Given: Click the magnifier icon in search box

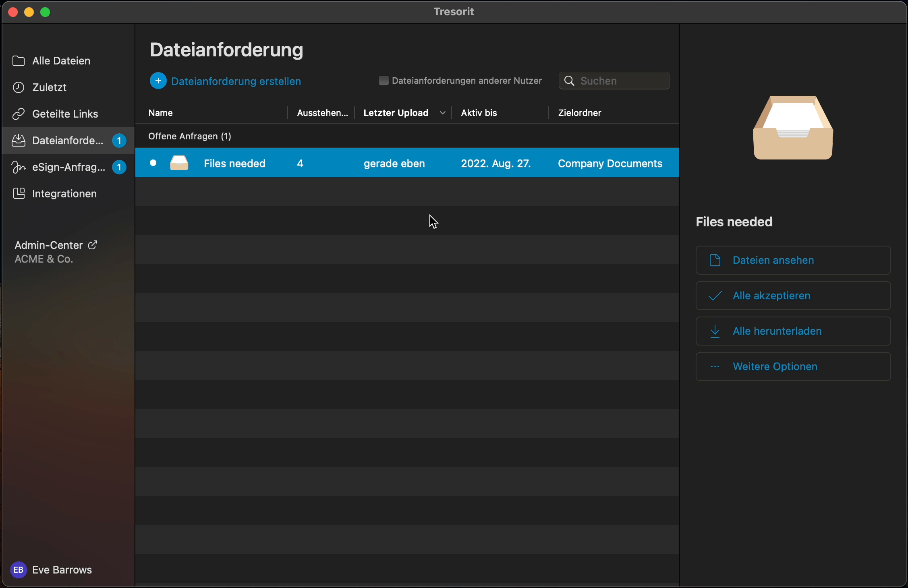Looking at the screenshot, I should tap(569, 81).
